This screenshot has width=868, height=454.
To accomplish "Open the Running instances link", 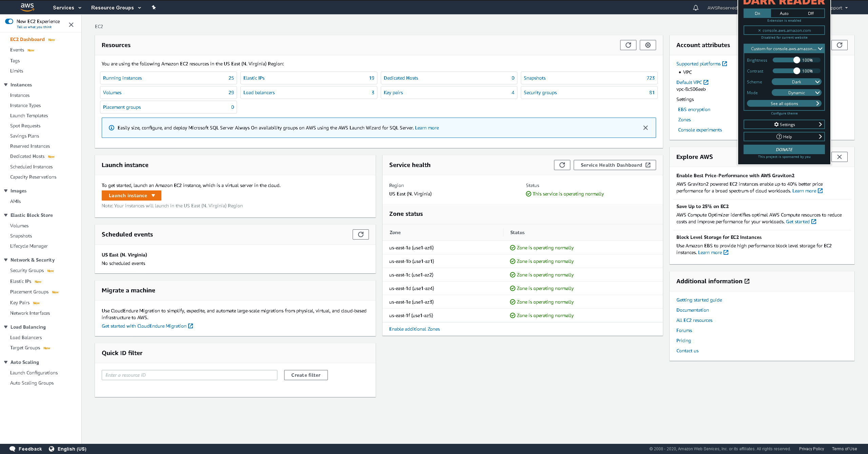I will (x=122, y=78).
